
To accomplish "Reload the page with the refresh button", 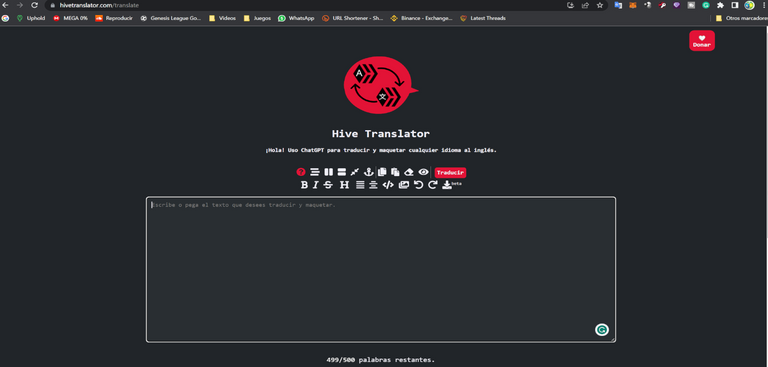I will (34, 5).
